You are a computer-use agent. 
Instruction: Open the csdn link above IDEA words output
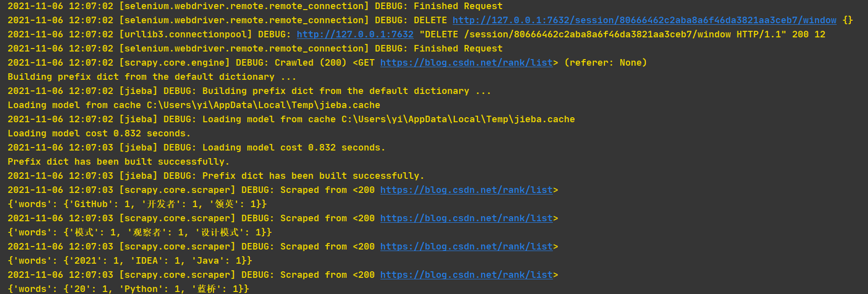(466, 247)
